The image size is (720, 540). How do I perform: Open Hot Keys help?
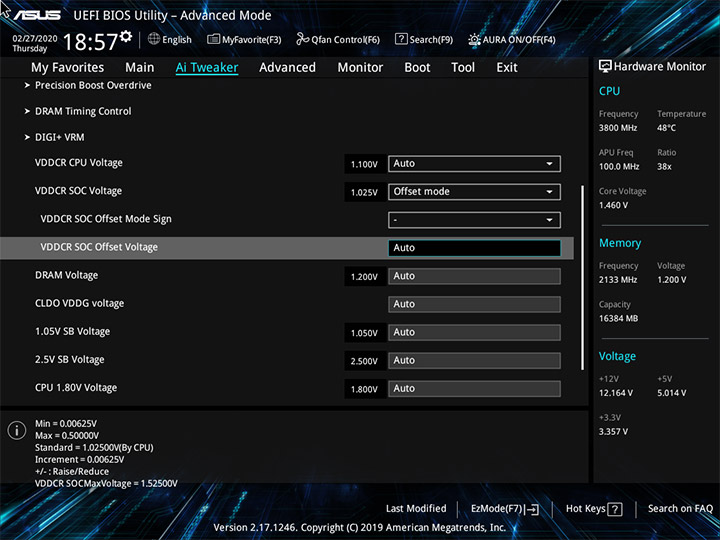coord(594,509)
